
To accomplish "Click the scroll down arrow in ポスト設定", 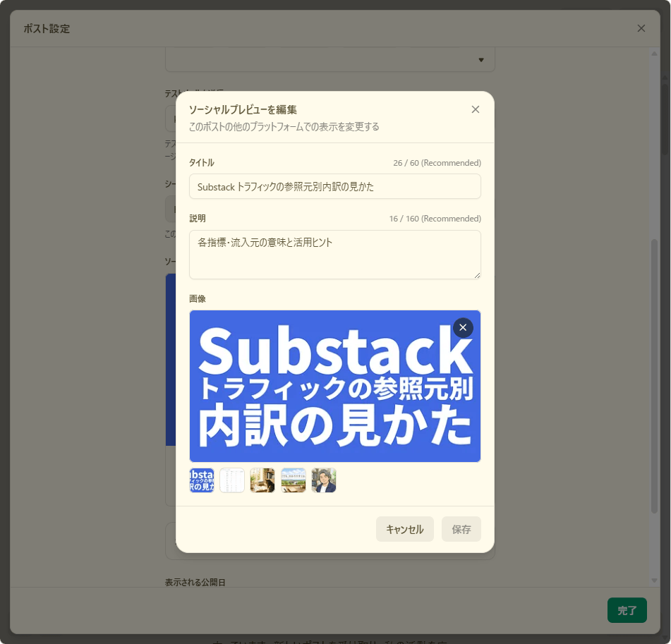I will 654,581.
